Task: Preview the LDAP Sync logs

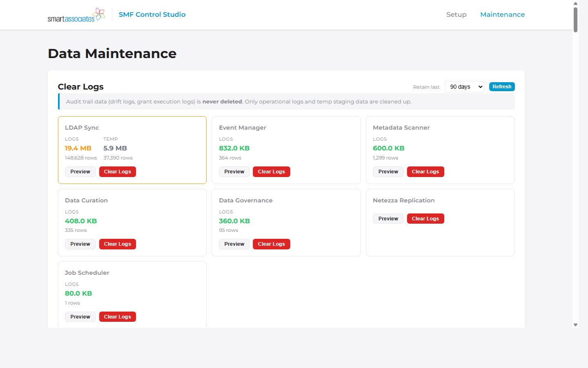Action: click(x=80, y=171)
